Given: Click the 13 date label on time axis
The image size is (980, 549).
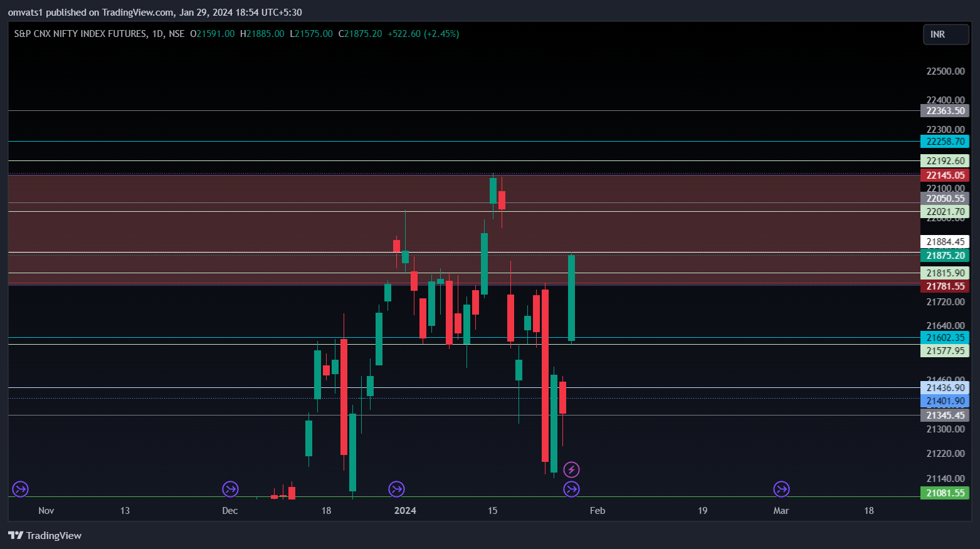Looking at the screenshot, I should pos(125,511).
